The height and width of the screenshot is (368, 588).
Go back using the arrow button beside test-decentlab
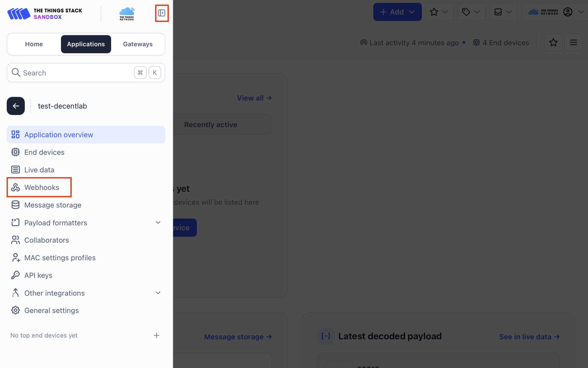tap(16, 106)
